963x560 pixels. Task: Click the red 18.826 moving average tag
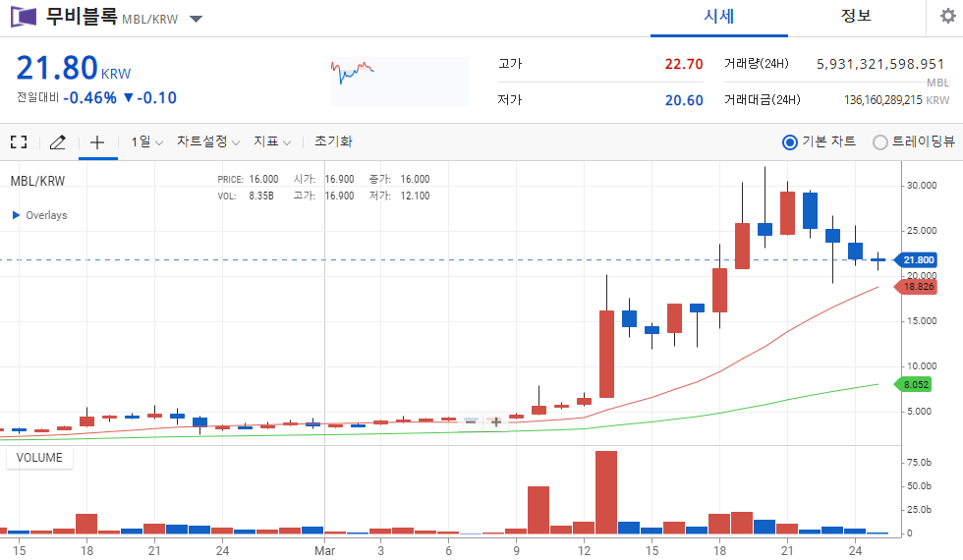[x=916, y=287]
